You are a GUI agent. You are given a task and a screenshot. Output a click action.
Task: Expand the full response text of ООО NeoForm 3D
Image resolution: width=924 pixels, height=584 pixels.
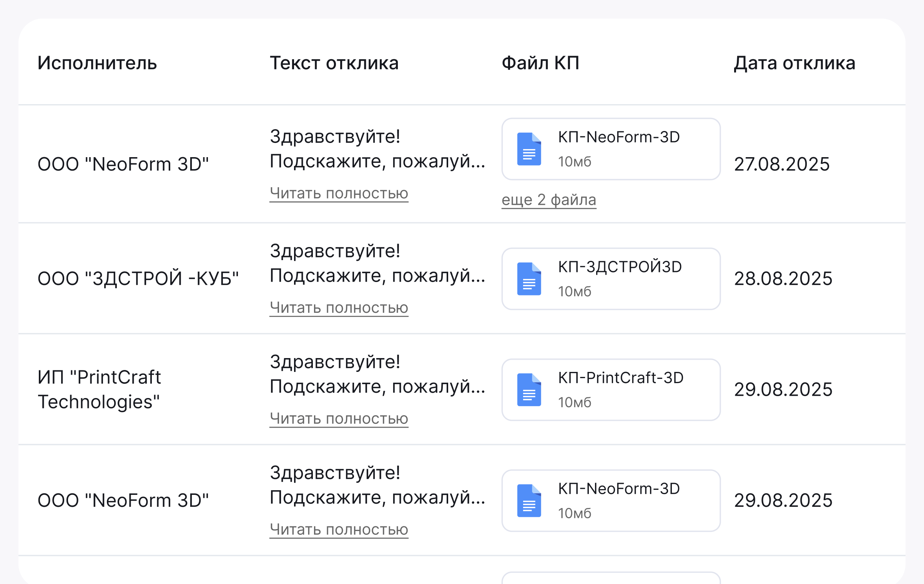coord(339,193)
